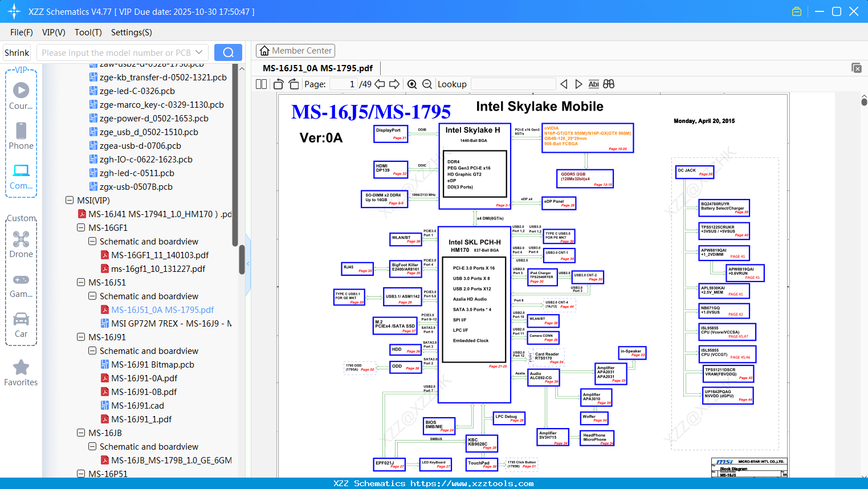This screenshot has height=489, width=868.
Task: Rotate the page clockwise
Action: 294,84
